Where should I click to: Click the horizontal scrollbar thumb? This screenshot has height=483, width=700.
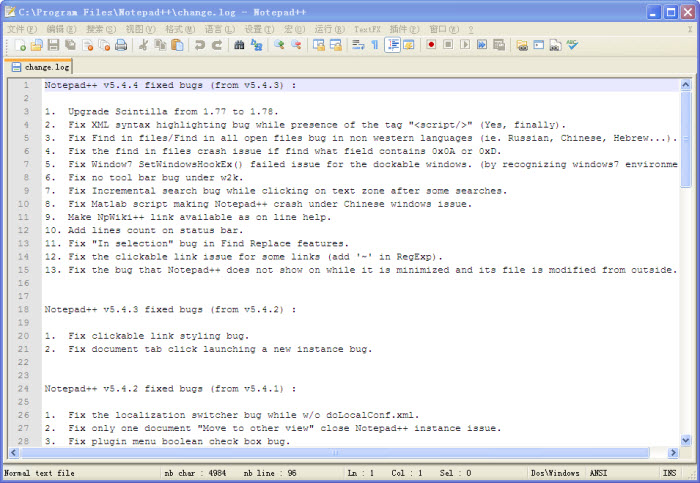(x=335, y=453)
